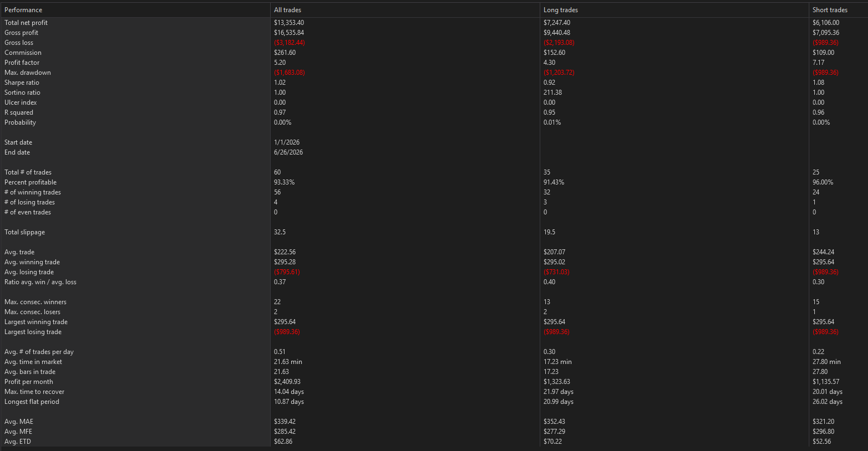Click the Long trades Sortino ratio 211.38
This screenshot has height=451, width=868.
[552, 93]
